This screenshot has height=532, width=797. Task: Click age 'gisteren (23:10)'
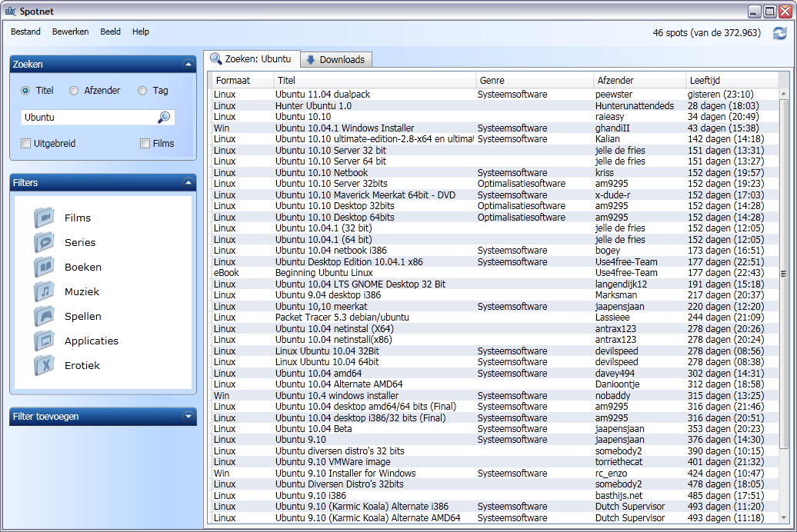point(720,95)
